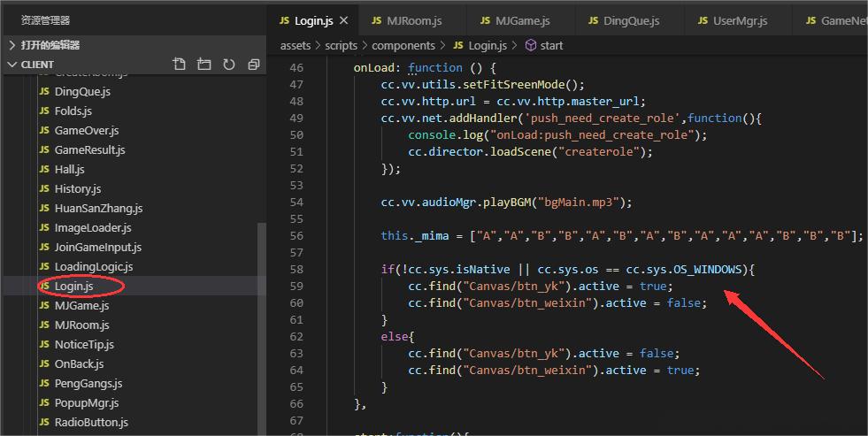The width and height of the screenshot is (868, 436).
Task: Open MJGame.js in the file tree
Action: pyautogui.click(x=81, y=305)
